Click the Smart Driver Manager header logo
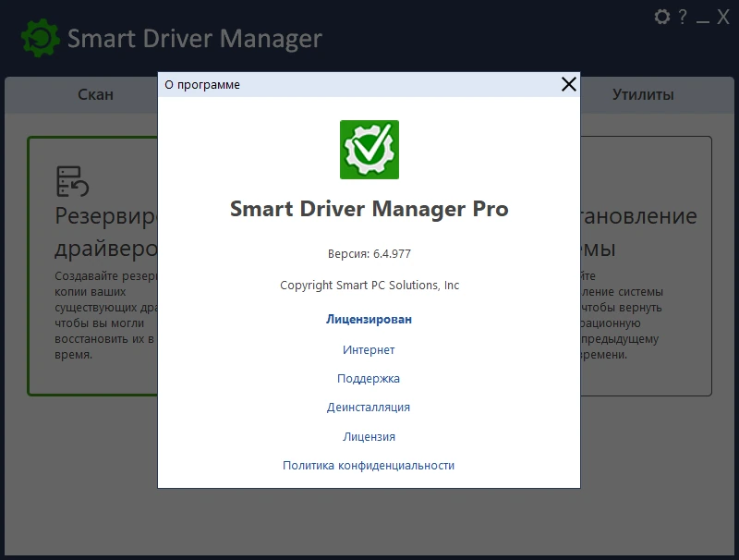This screenshot has height=560, width=739. click(41, 38)
